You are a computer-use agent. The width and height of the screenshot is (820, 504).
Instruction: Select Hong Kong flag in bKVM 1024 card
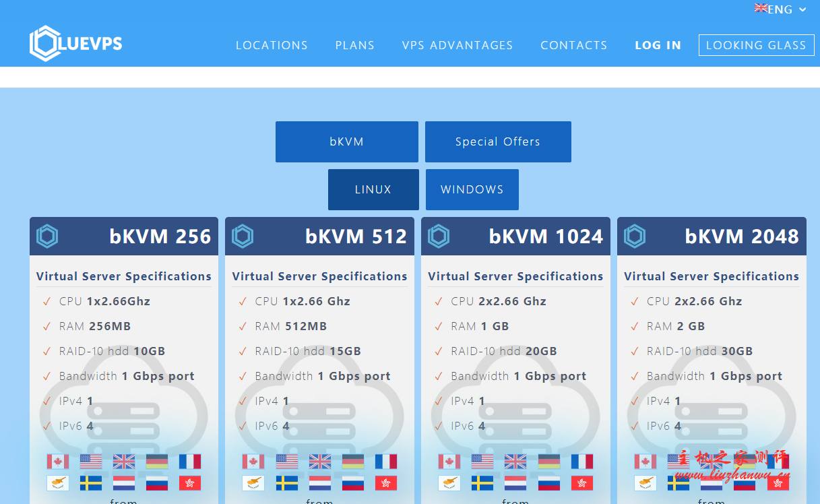point(582,483)
